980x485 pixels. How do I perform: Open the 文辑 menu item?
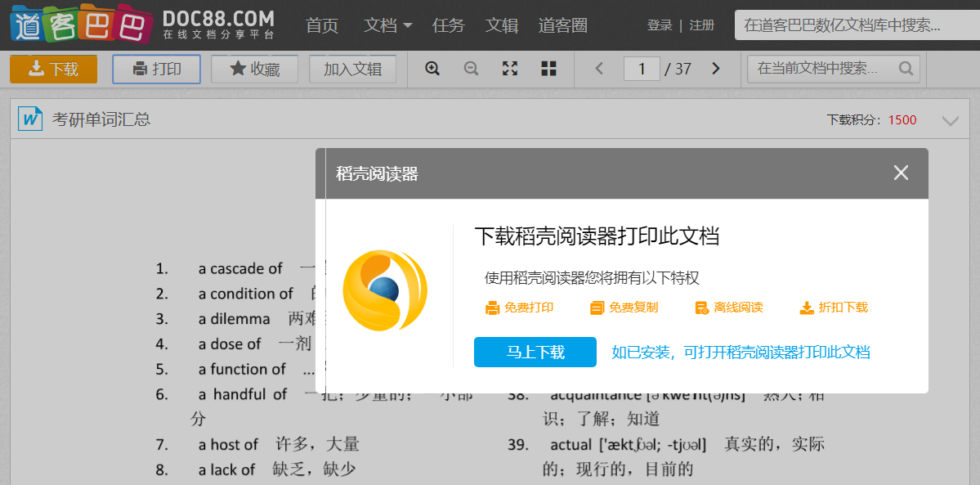point(502,25)
